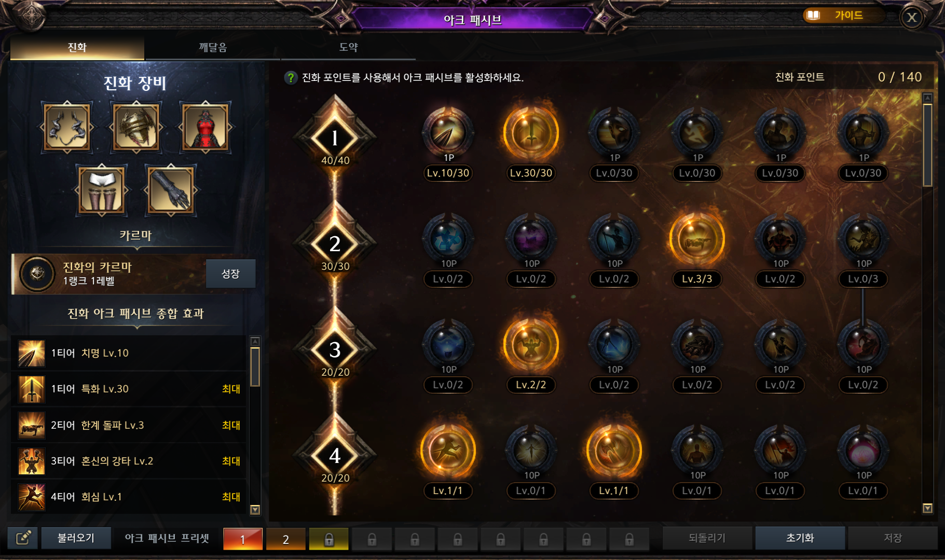This screenshot has width=945, height=560.
Task: Switch to ark passive preset 2
Action: tap(286, 539)
